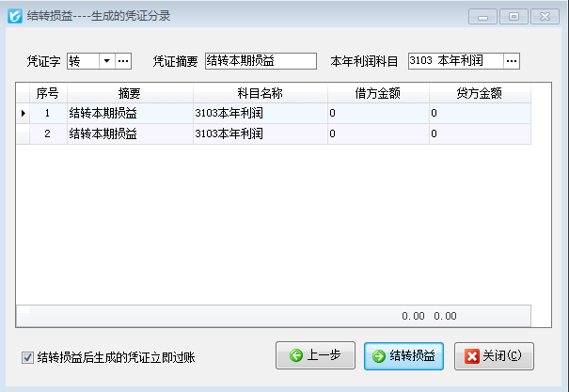Screen dimensions: 569x392
Task: Focus the 凭证摘要 text field
Action: [261, 61]
